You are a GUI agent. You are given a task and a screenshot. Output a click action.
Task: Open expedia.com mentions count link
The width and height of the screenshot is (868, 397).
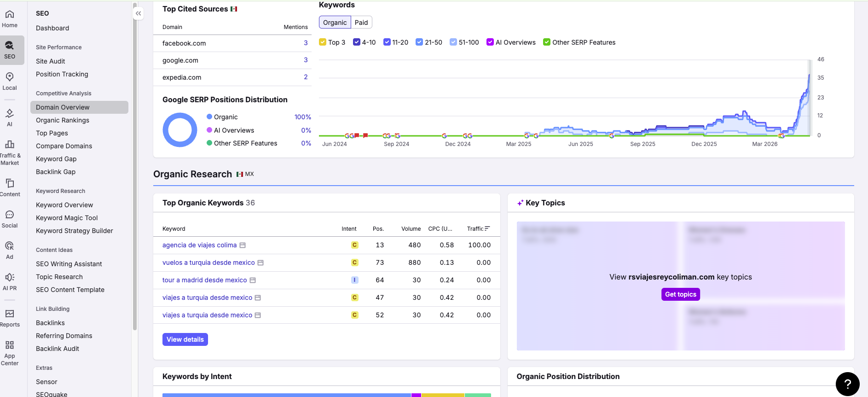coord(306,77)
